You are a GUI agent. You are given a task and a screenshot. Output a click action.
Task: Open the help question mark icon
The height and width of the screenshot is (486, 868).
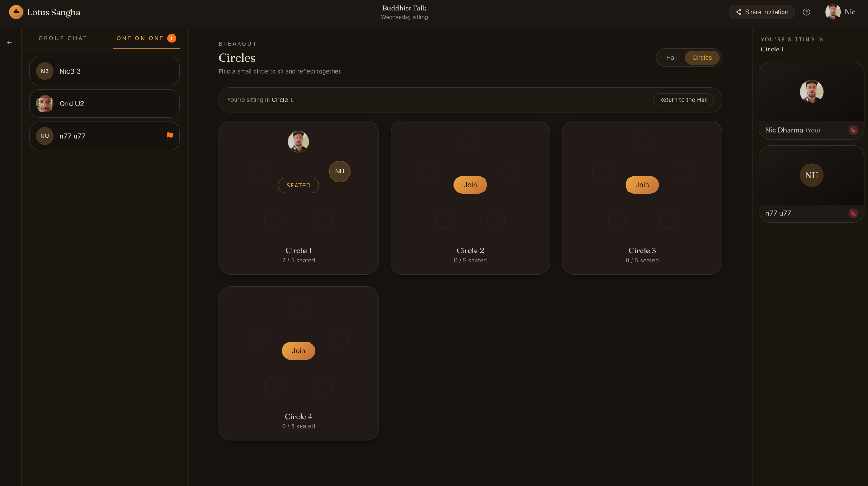807,12
